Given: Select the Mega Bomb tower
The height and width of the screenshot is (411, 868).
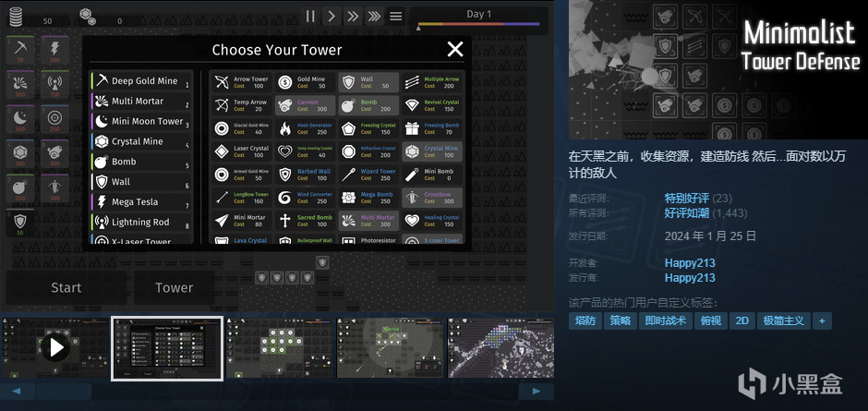Looking at the screenshot, I should point(368,198).
